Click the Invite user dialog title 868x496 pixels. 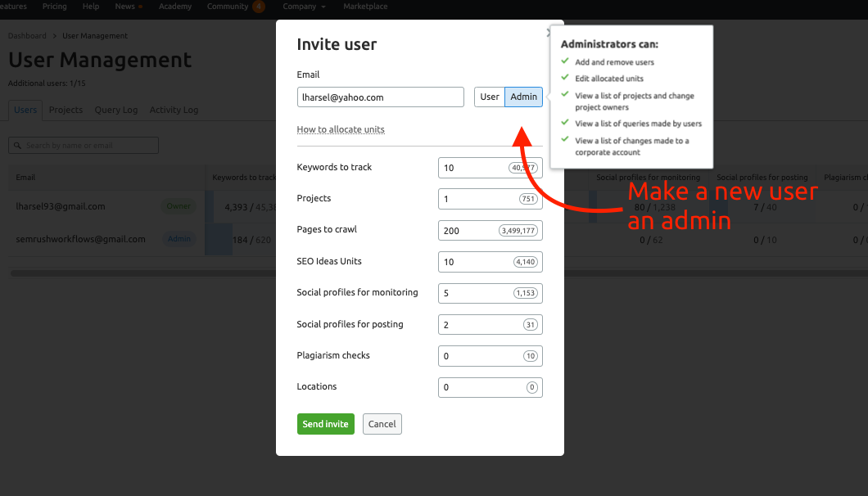[337, 44]
